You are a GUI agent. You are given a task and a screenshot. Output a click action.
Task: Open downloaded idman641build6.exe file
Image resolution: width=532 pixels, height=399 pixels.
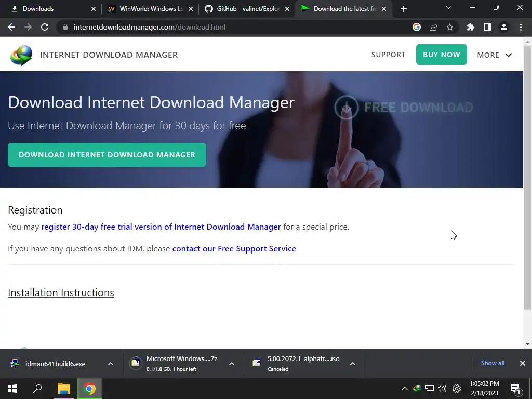55,364
